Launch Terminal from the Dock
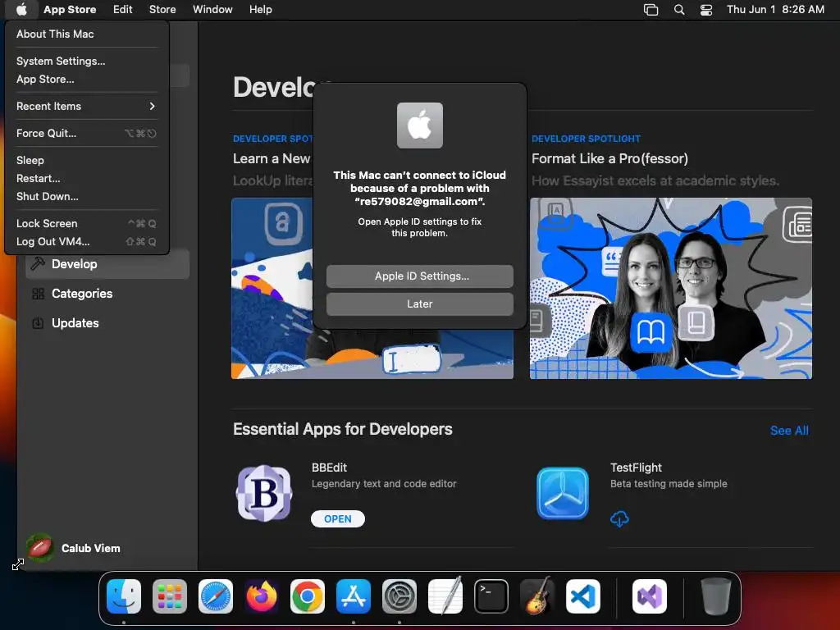Screen dimensions: 840x630 491,596
